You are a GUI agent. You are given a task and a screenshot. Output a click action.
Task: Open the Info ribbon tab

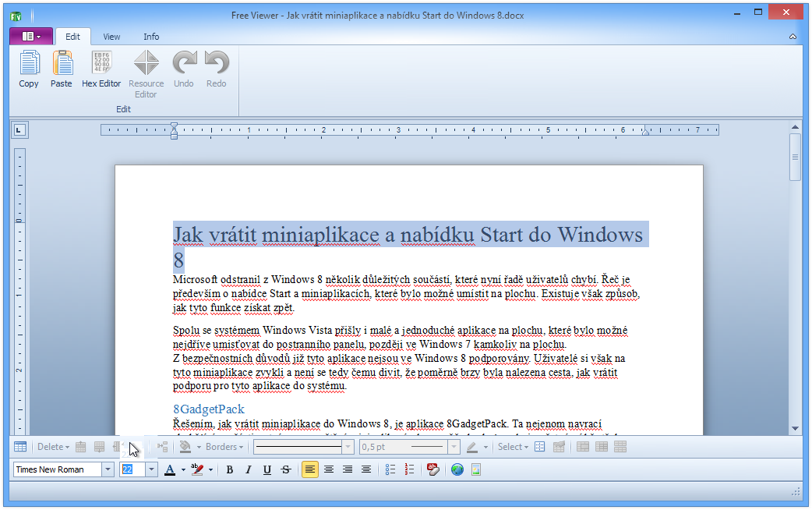tap(151, 37)
